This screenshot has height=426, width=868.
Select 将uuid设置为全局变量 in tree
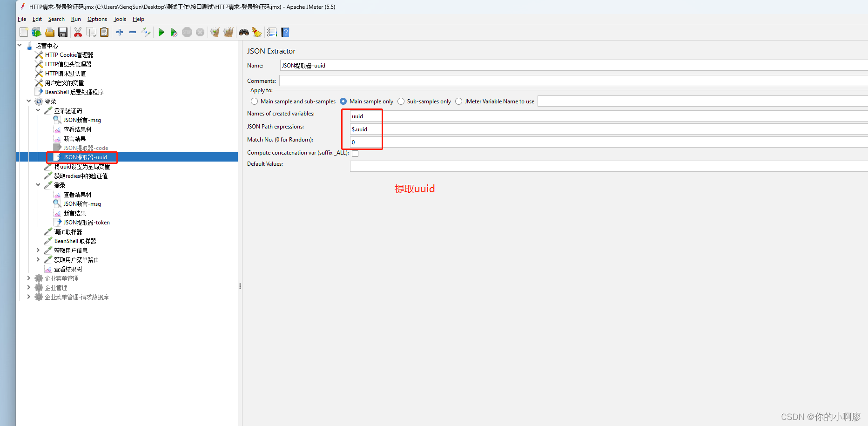coord(82,167)
